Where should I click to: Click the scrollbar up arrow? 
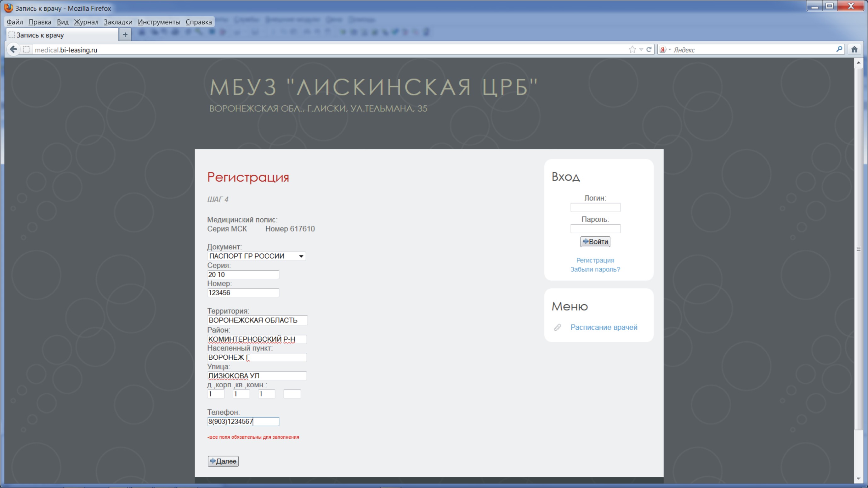click(858, 63)
